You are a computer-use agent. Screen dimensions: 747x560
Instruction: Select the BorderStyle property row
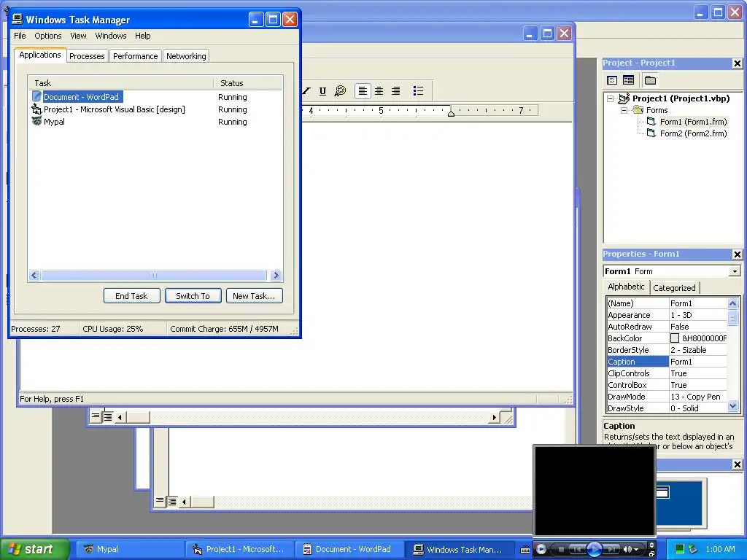[x=667, y=350]
